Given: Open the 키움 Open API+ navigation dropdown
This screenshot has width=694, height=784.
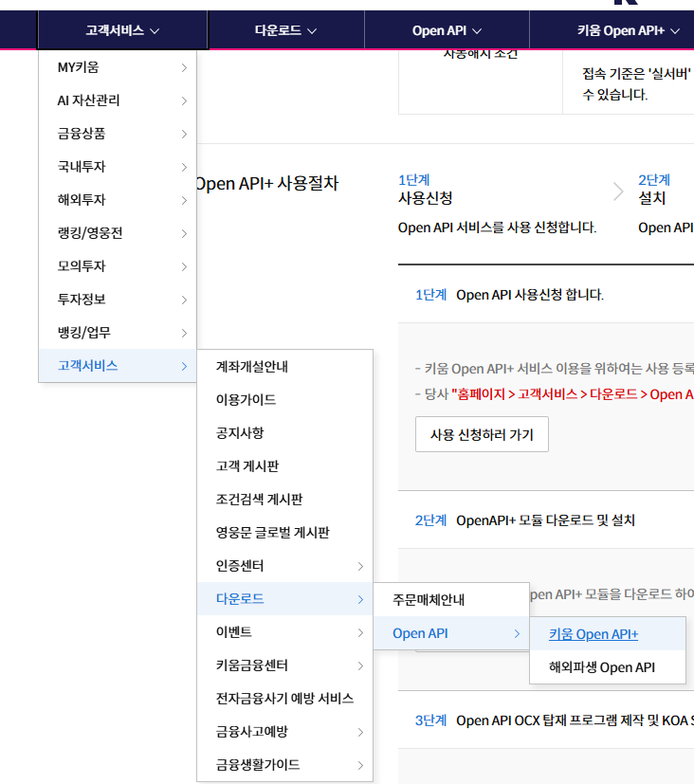Looking at the screenshot, I should click(x=628, y=30).
